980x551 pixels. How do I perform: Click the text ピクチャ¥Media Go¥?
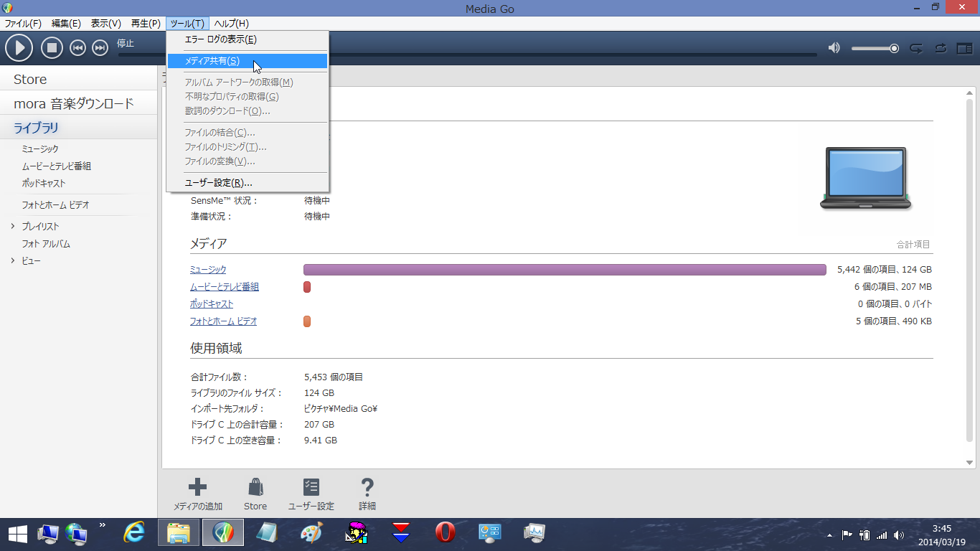pos(341,409)
